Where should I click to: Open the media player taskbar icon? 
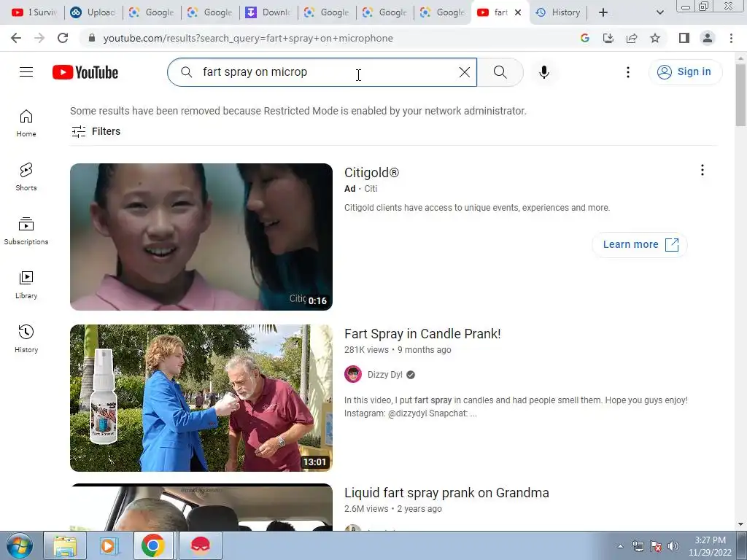click(x=109, y=545)
